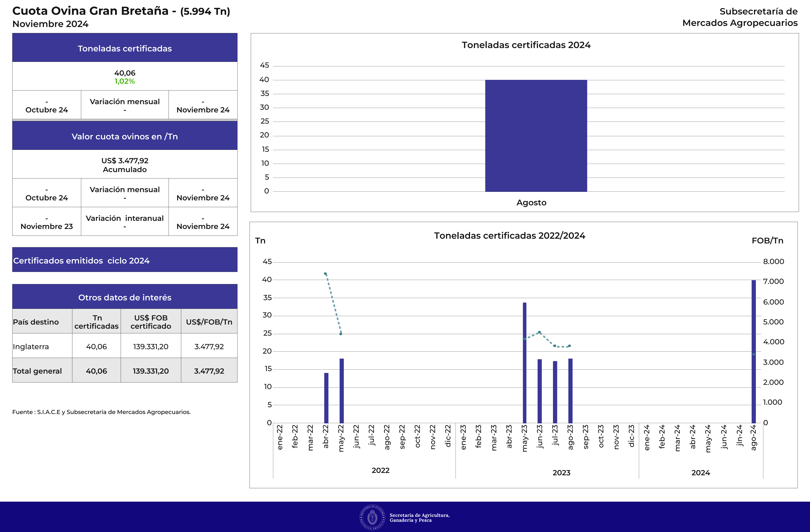This screenshot has height=532, width=810.
Task: Click the jun-23 FOB line data point
Action: pyautogui.click(x=539, y=332)
